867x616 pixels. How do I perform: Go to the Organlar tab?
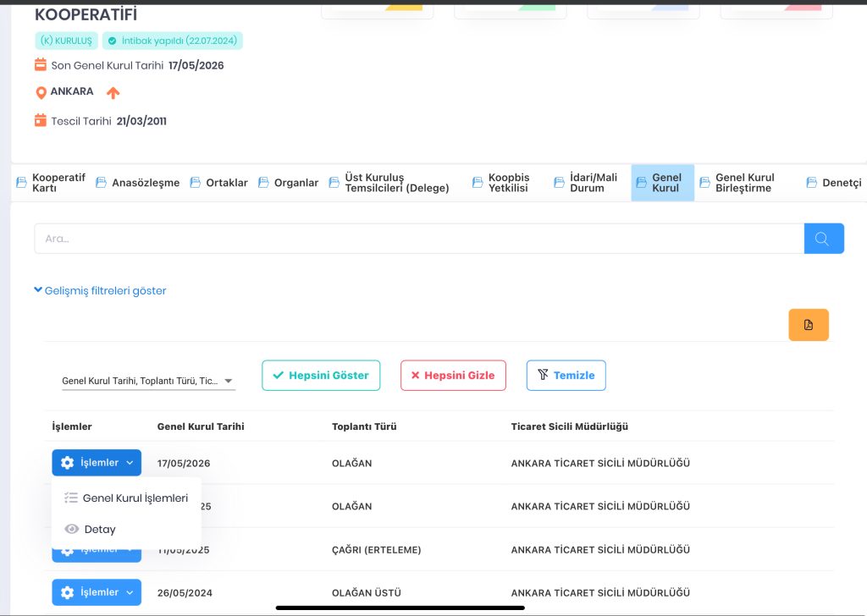[289, 183]
